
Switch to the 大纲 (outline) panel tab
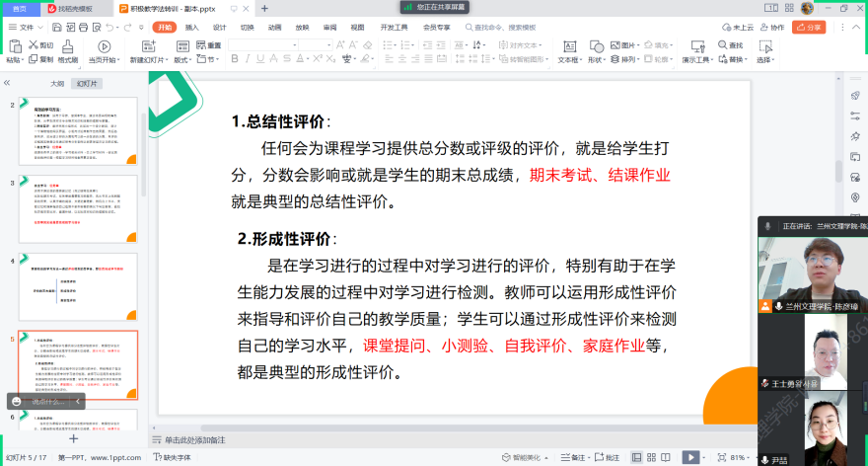pos(56,84)
